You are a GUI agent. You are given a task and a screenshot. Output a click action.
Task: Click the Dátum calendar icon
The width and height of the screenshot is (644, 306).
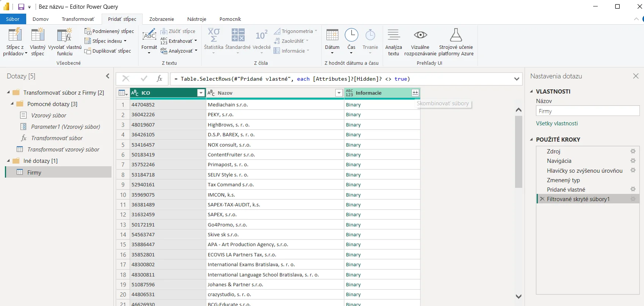click(x=332, y=35)
